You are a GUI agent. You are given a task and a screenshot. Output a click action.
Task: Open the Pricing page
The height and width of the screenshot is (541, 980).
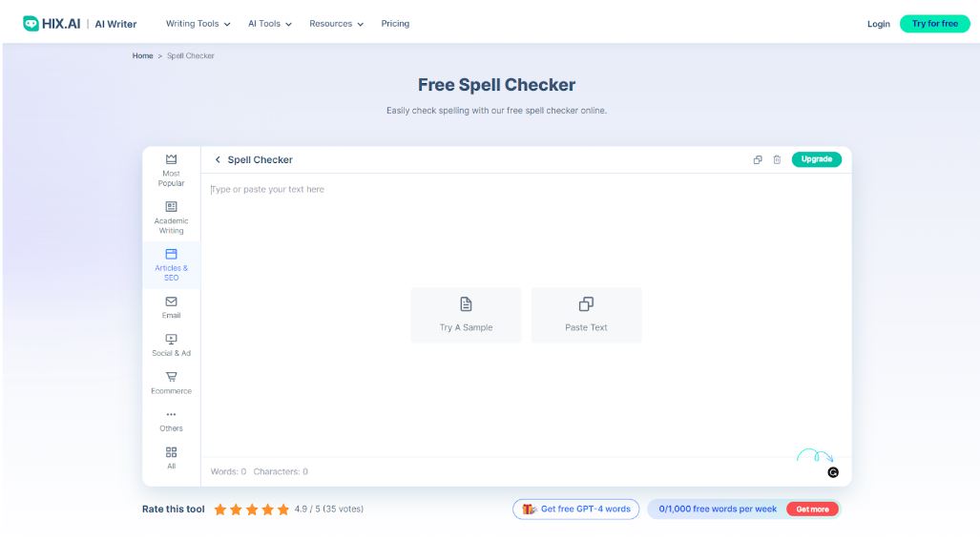(x=395, y=24)
